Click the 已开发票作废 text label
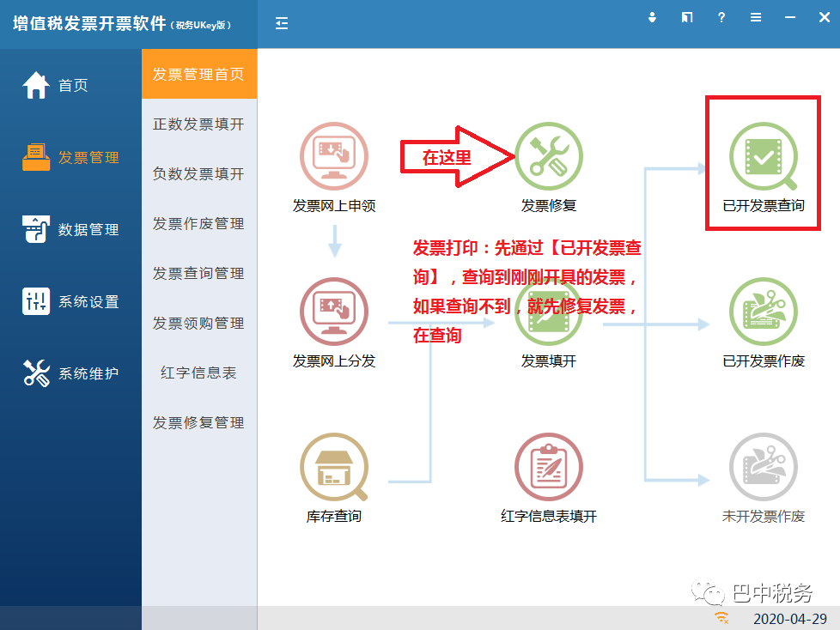The image size is (840, 630). click(x=764, y=360)
